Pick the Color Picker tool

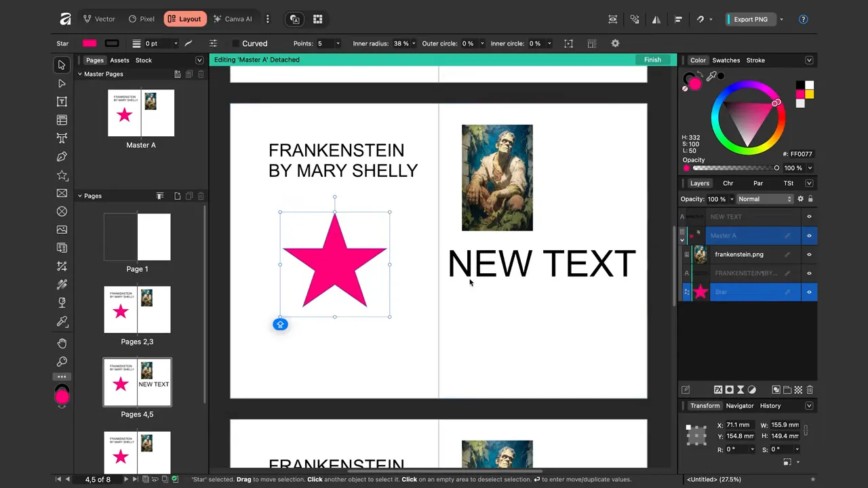point(62,321)
